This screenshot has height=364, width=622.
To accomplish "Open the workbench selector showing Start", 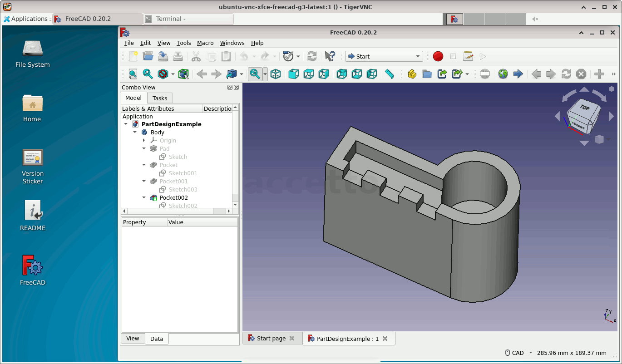I will 384,56.
